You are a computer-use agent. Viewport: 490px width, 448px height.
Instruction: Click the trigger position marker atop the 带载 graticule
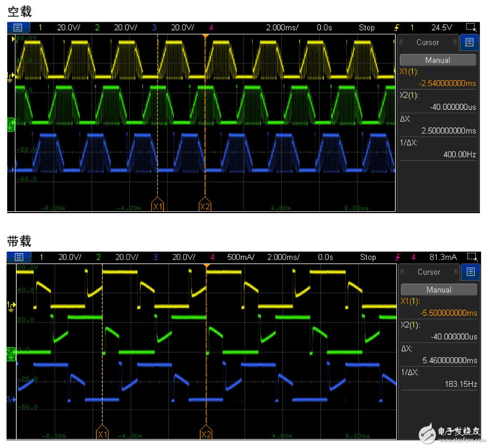tap(206, 266)
